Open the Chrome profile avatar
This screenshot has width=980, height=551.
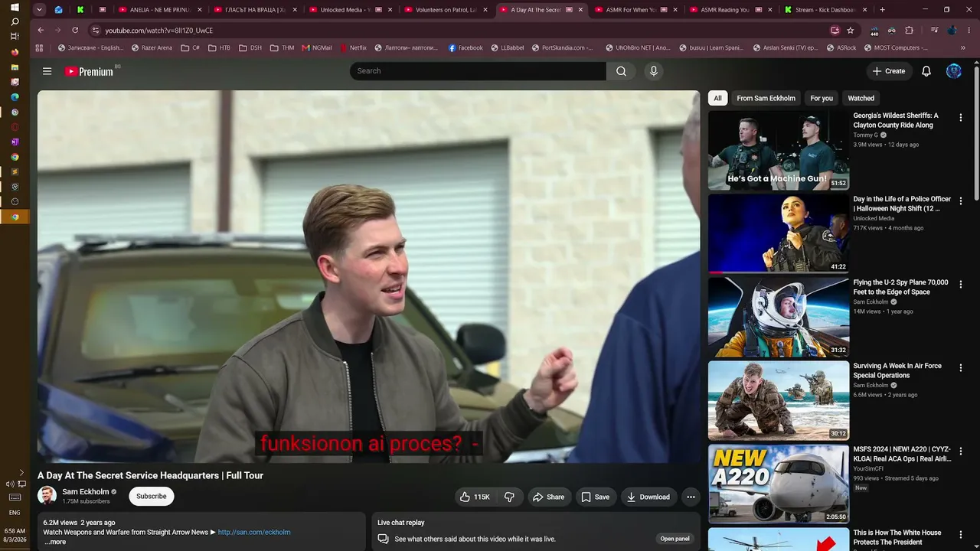click(952, 30)
